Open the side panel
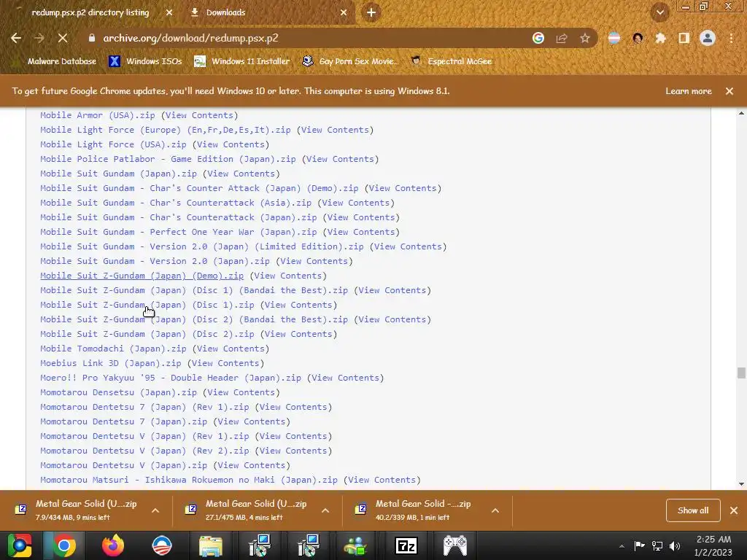The height and width of the screenshot is (560, 747). pos(684,38)
